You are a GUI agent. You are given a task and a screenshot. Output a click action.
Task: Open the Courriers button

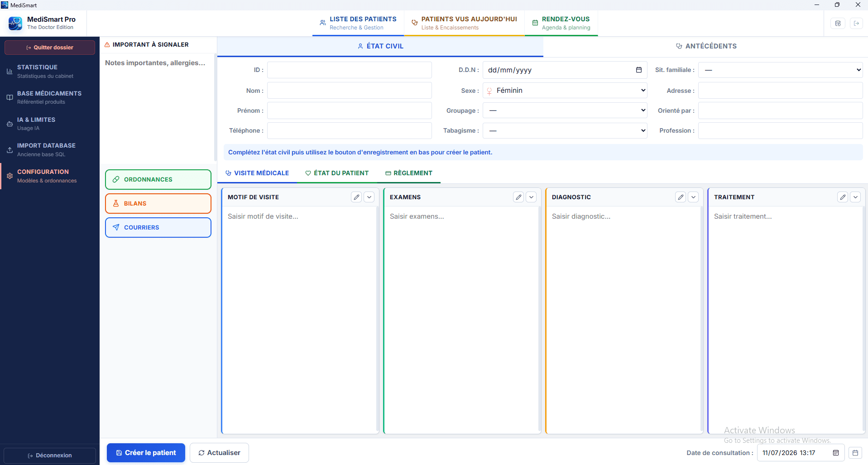point(158,227)
